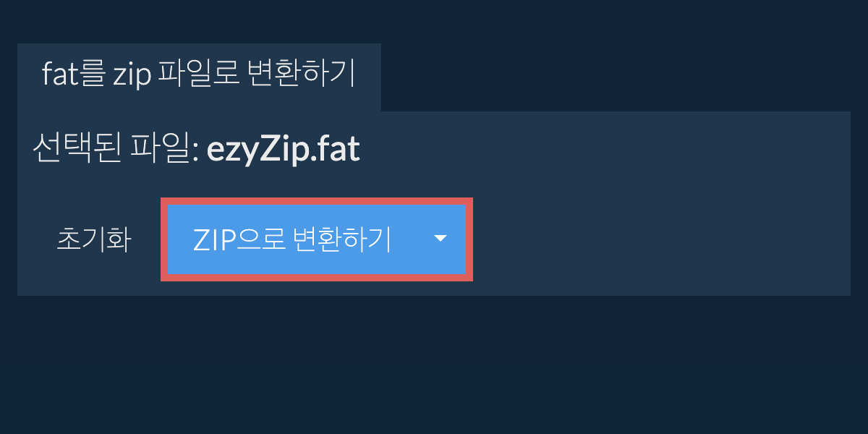Viewport: 868px width, 434px height.
Task: Open the save options arrow on the blue button
Action: pos(441,239)
